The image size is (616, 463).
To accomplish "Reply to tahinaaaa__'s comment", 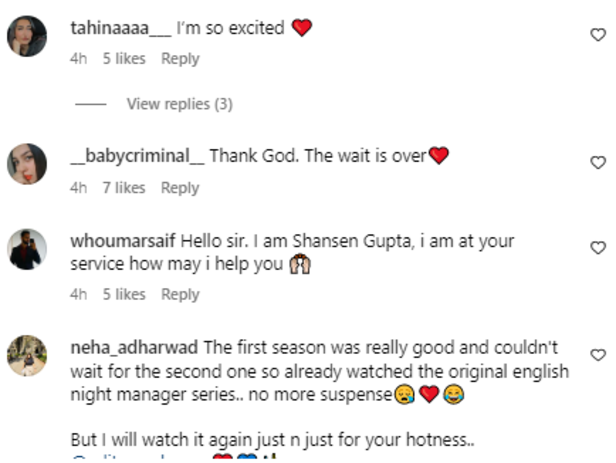I will (x=180, y=59).
